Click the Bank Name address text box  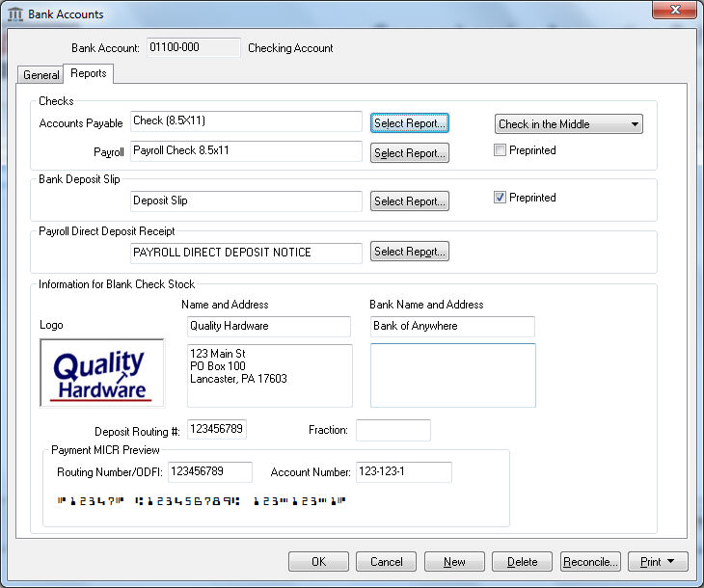[452, 375]
